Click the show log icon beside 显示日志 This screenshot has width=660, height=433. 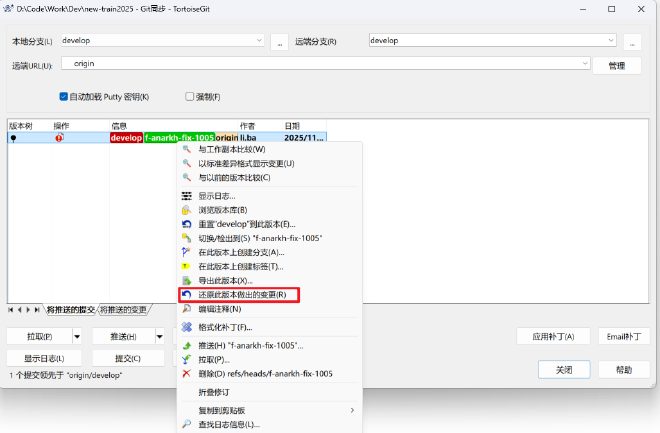tap(186, 196)
